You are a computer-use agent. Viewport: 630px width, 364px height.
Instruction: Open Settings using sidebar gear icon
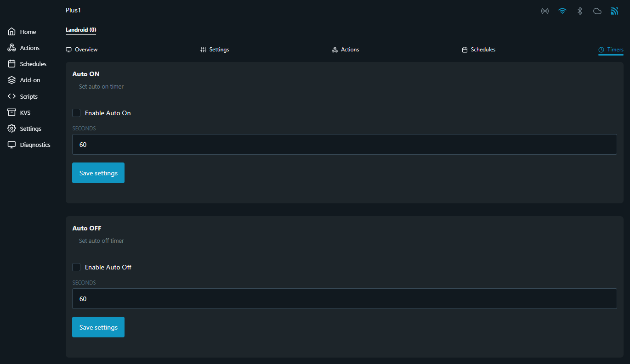[12, 129]
